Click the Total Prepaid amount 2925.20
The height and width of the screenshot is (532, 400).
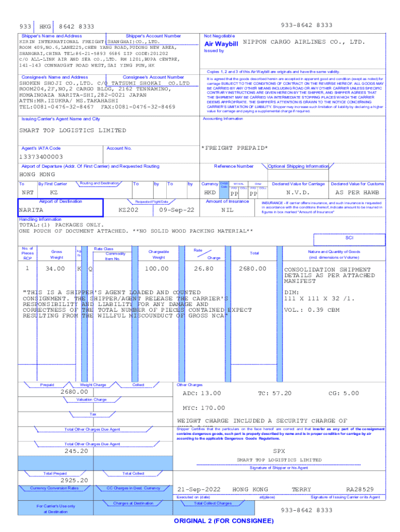pyautogui.click(x=74, y=481)
